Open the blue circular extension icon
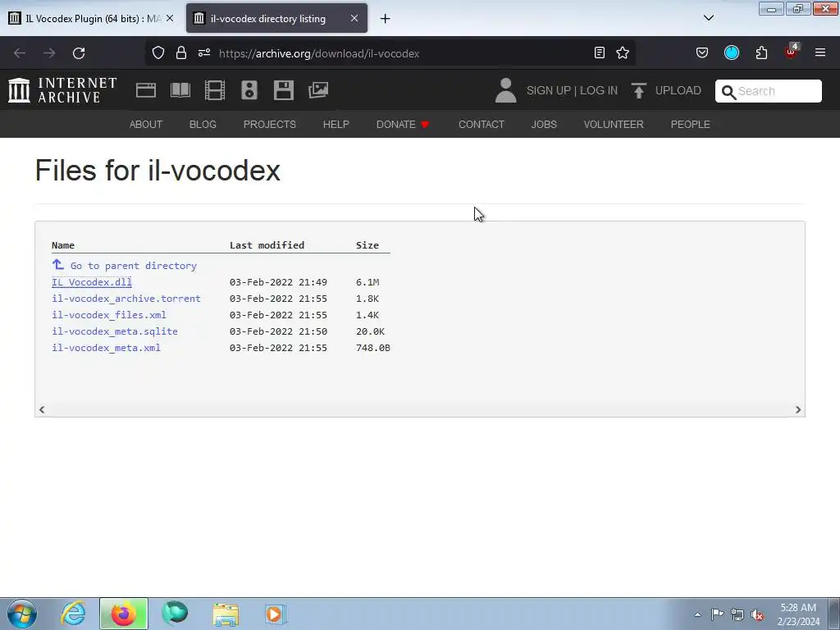The height and width of the screenshot is (630, 840). (732, 52)
